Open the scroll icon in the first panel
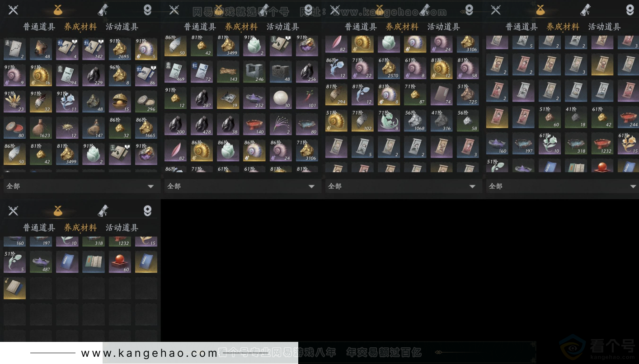 (103, 9)
